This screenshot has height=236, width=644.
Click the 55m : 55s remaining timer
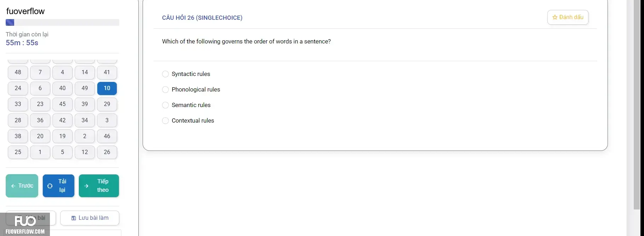click(x=22, y=43)
